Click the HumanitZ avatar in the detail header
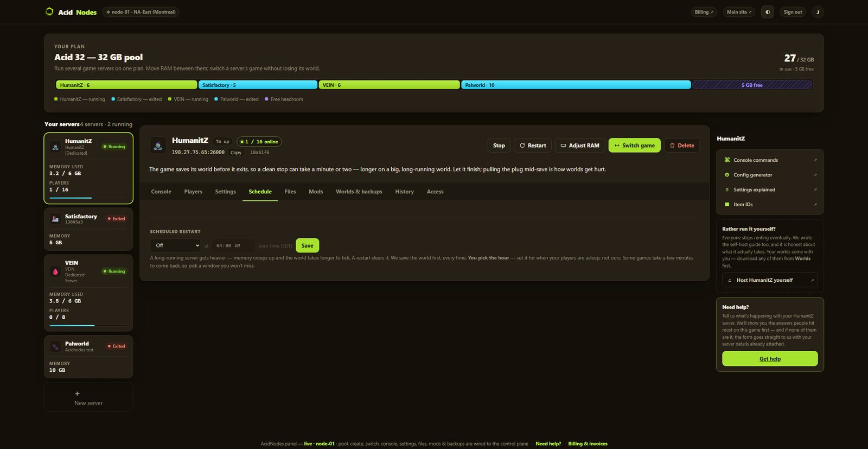 158,146
